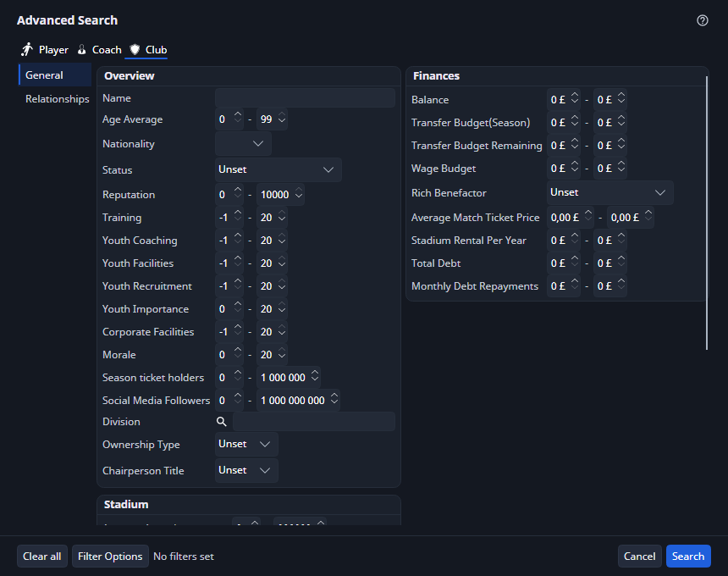Click the Youth Importance minimum stepper

[x=229, y=309]
